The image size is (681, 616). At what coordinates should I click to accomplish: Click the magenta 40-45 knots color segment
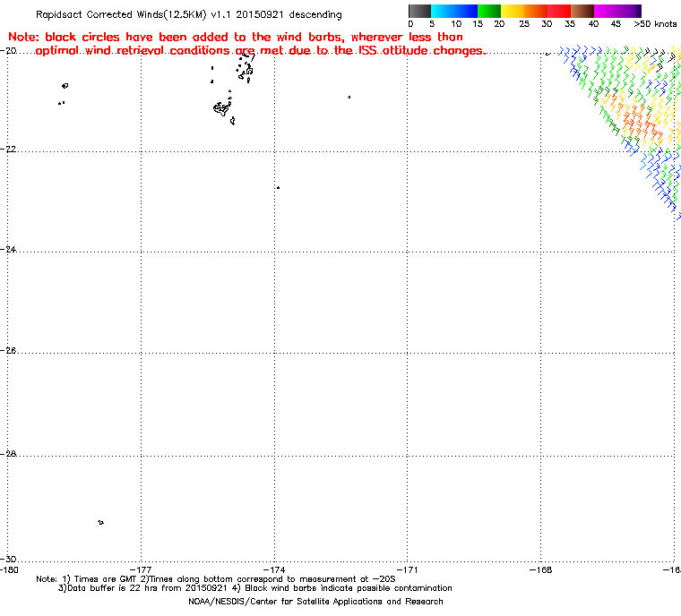click(x=606, y=12)
